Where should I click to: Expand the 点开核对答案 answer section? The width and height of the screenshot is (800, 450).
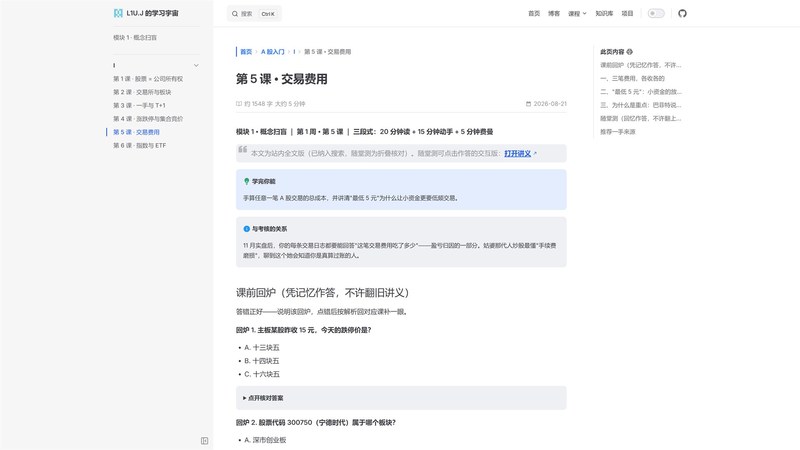[x=401, y=398]
